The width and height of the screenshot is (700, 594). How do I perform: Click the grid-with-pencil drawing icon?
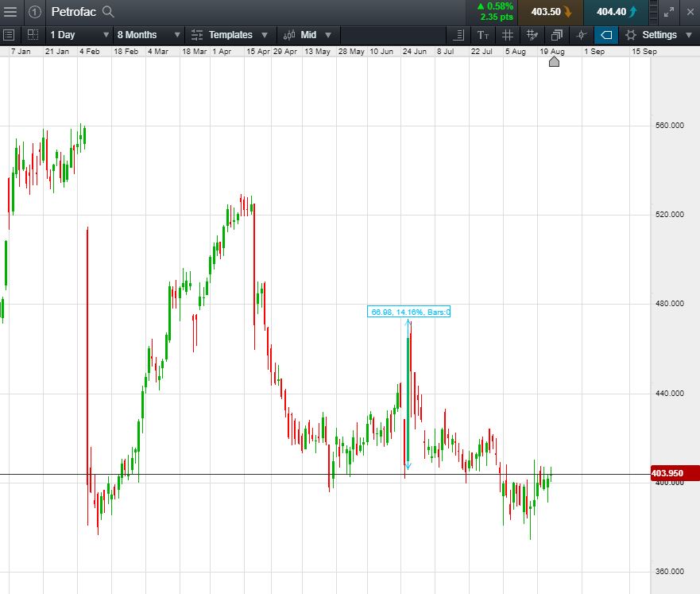pos(532,35)
